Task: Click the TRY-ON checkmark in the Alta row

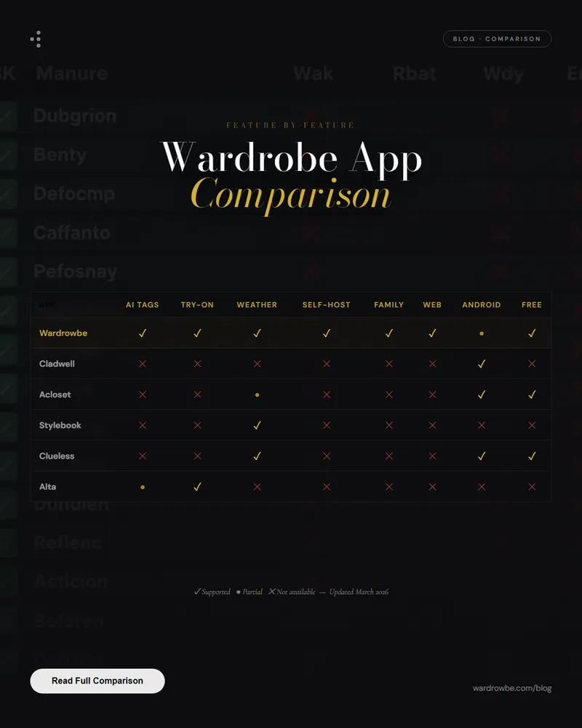Action: pyautogui.click(x=197, y=486)
